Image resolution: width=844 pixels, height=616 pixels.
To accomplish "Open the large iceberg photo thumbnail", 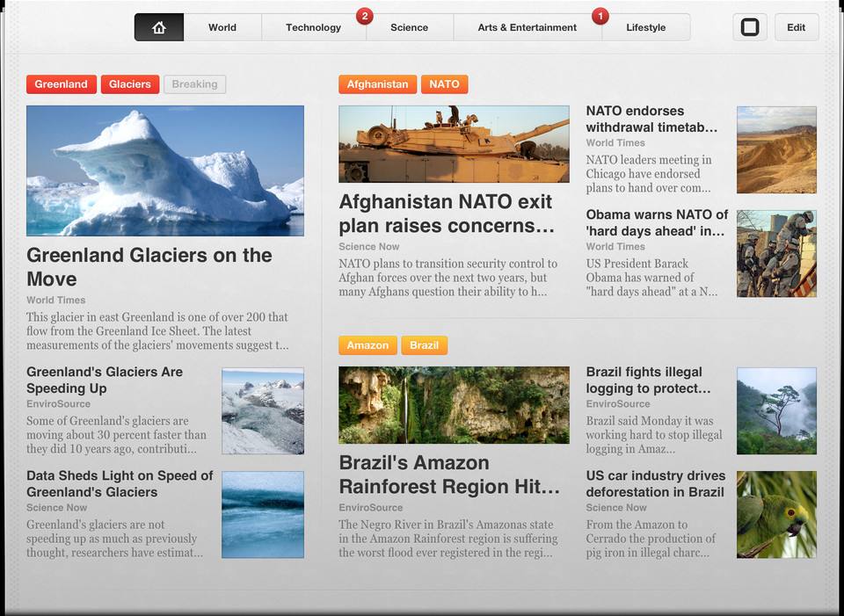I will pyautogui.click(x=165, y=171).
